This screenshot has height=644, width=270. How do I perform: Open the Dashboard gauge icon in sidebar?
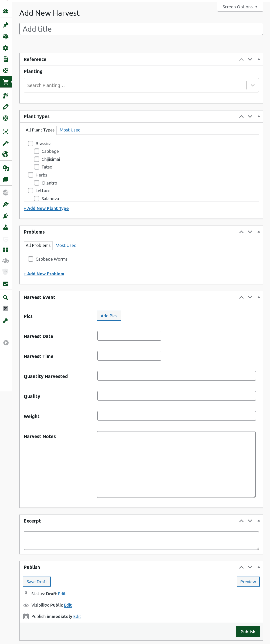6,11
